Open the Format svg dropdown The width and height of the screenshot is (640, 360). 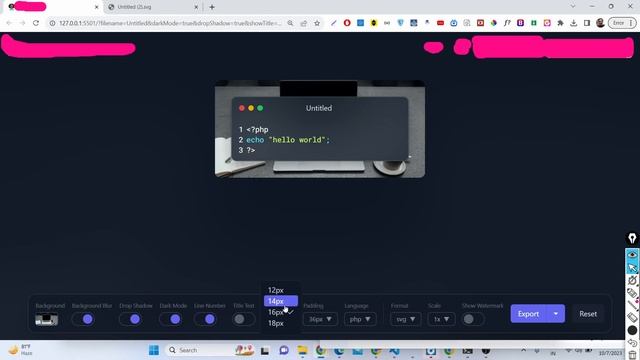pyautogui.click(x=405, y=319)
